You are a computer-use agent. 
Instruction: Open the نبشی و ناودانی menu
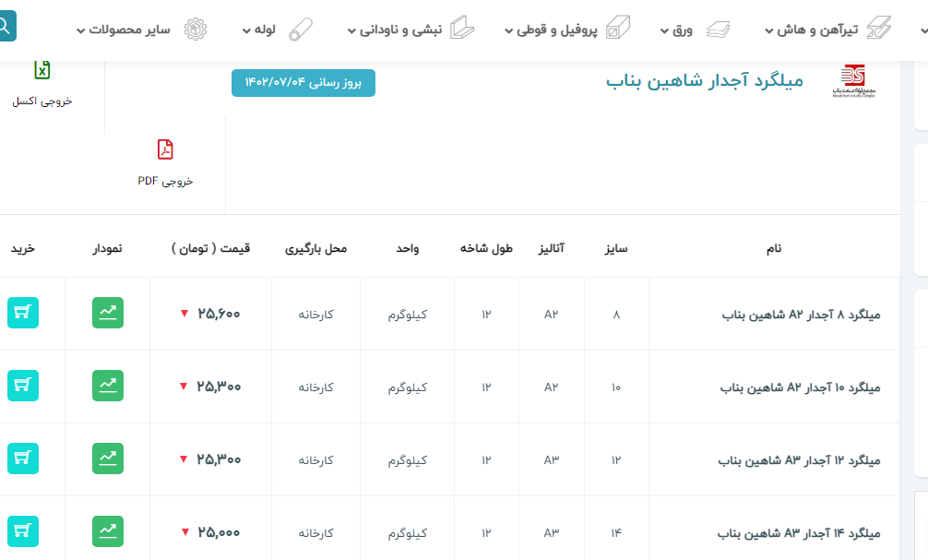[x=410, y=30]
